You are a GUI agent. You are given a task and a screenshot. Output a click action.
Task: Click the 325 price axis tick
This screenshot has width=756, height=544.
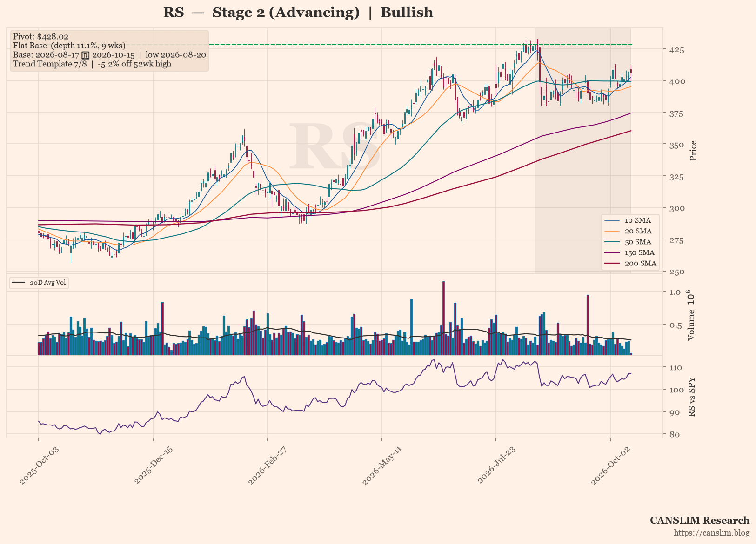(x=676, y=177)
